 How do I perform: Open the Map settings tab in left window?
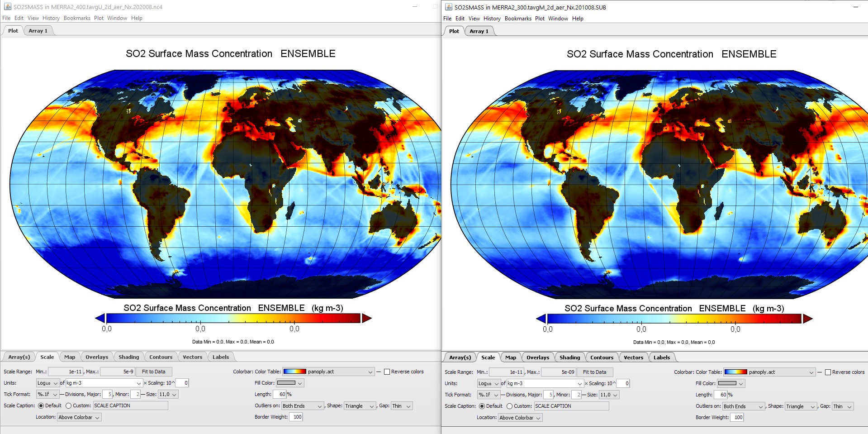(x=70, y=357)
